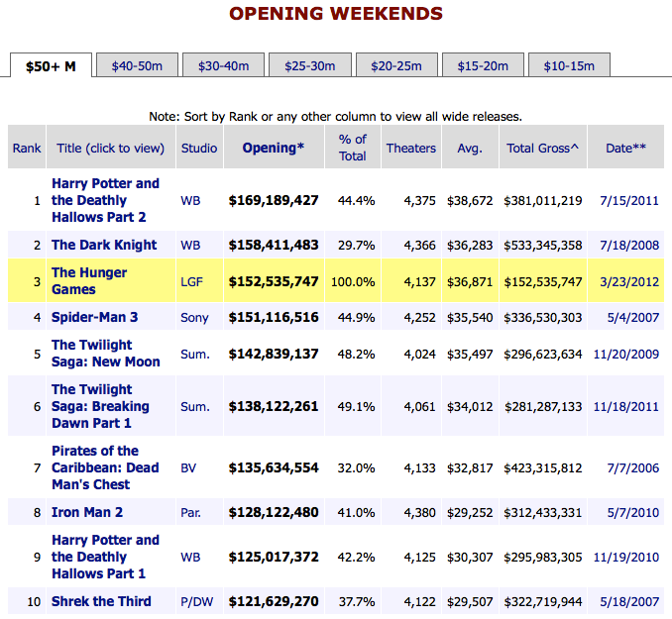Open the $10-15m tab
Image resolution: width=672 pixels, height=619 pixels.
click(569, 66)
